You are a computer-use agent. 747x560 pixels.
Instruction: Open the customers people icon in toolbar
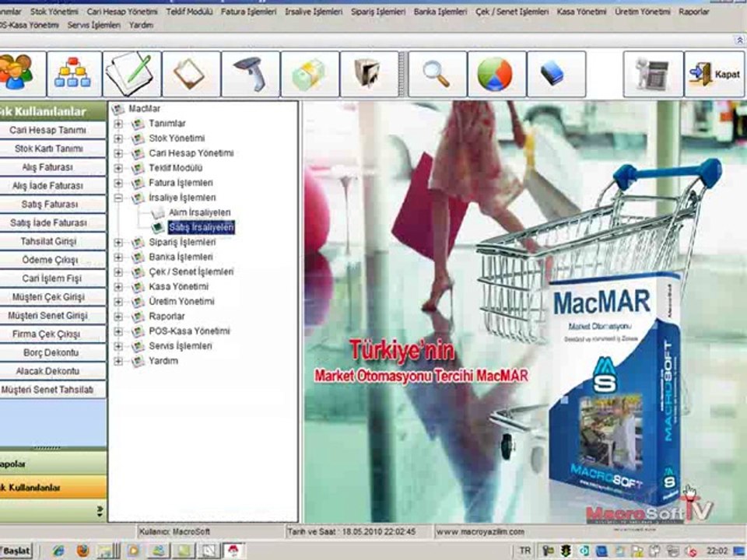[19, 74]
